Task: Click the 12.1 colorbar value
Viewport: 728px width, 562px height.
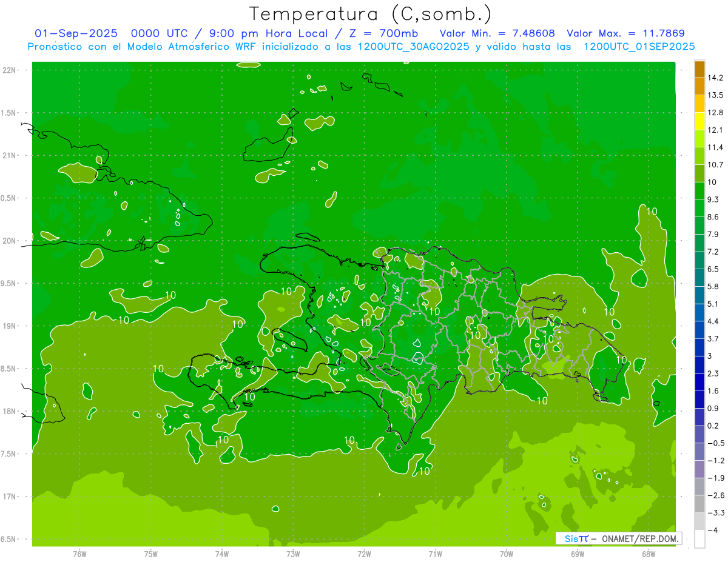Action: point(715,130)
